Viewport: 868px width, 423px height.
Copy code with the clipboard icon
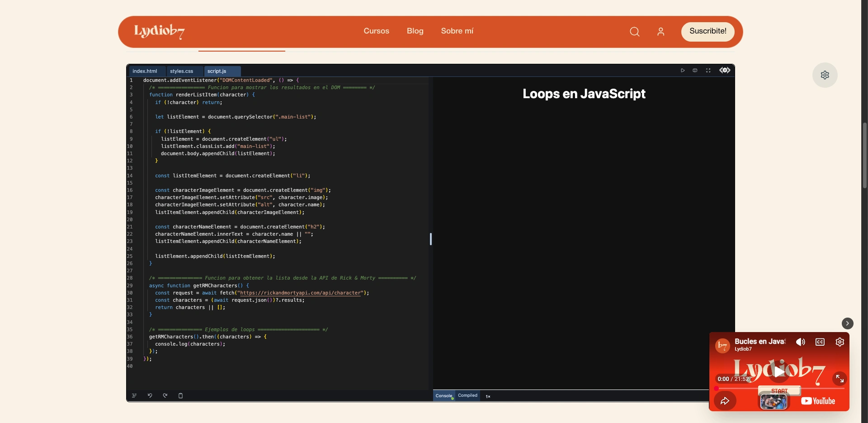(x=180, y=395)
